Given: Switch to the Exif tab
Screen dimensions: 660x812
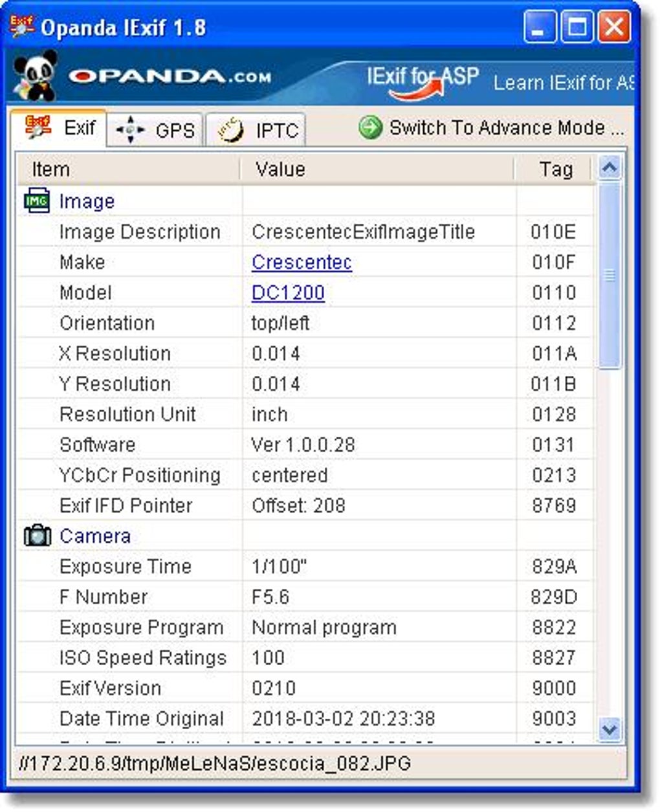Looking at the screenshot, I should click(x=58, y=127).
